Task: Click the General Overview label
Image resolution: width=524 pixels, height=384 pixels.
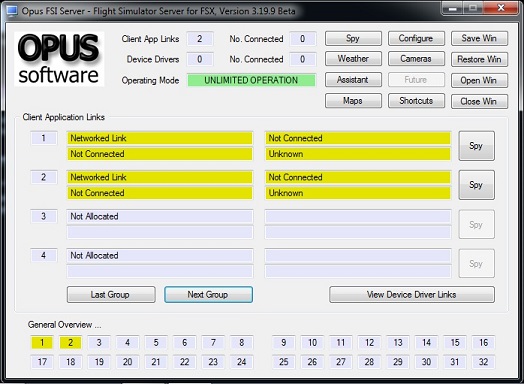Action: 64,325
